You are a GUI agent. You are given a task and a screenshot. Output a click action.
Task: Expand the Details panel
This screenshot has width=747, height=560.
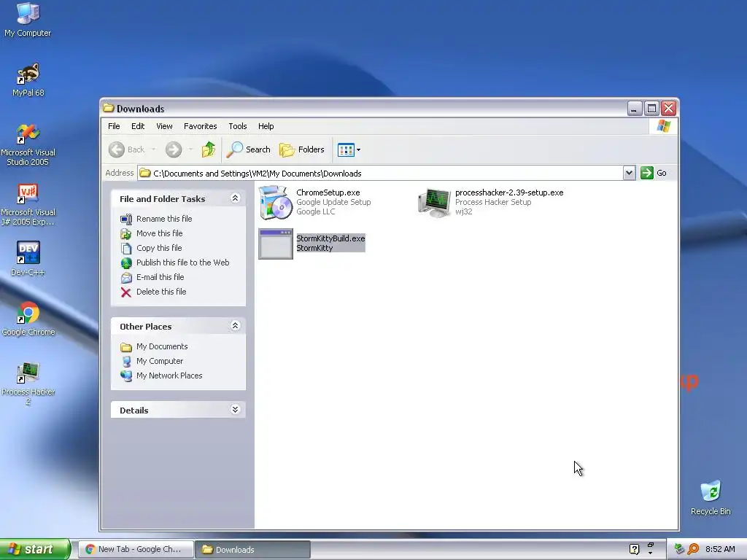point(235,410)
